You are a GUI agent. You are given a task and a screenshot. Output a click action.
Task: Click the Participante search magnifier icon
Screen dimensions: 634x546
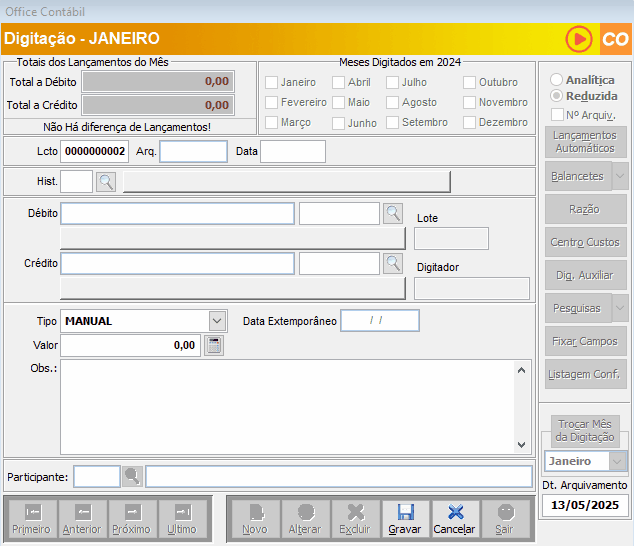pos(132,476)
